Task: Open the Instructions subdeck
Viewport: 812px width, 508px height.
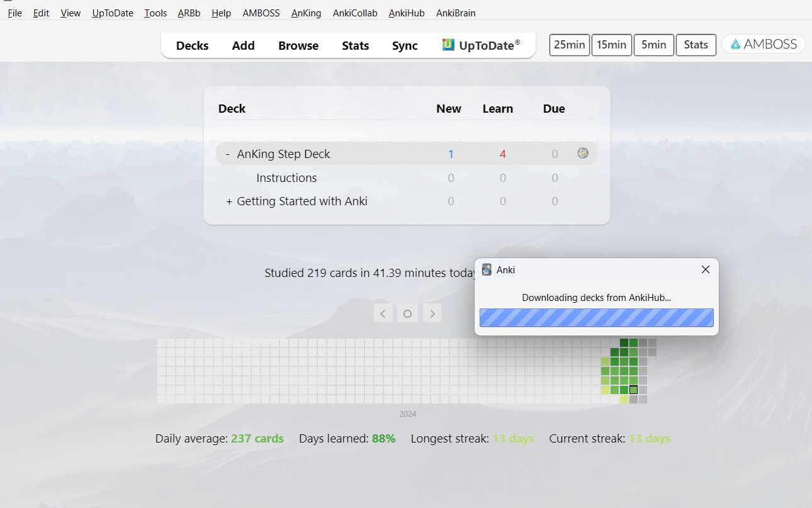Action: click(286, 178)
